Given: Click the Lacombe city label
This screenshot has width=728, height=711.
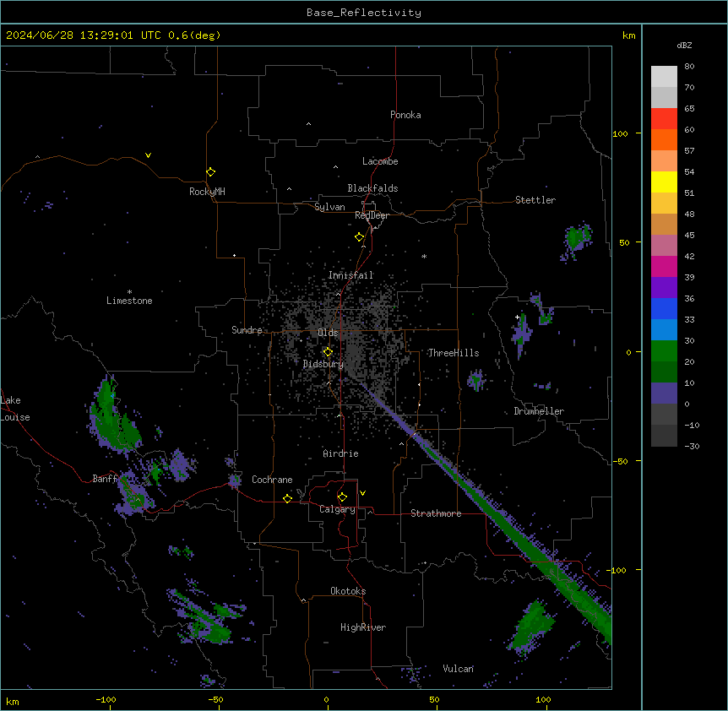Looking at the screenshot, I should pyautogui.click(x=380, y=161).
